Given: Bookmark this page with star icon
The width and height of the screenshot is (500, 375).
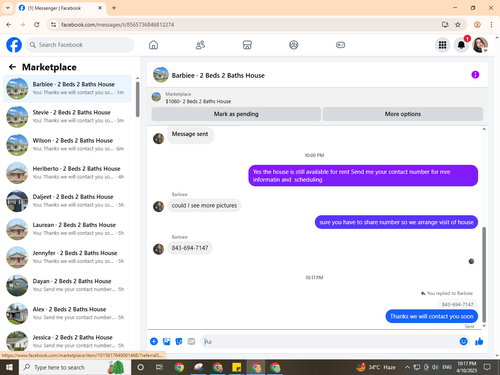Looking at the screenshot, I should point(458,24).
